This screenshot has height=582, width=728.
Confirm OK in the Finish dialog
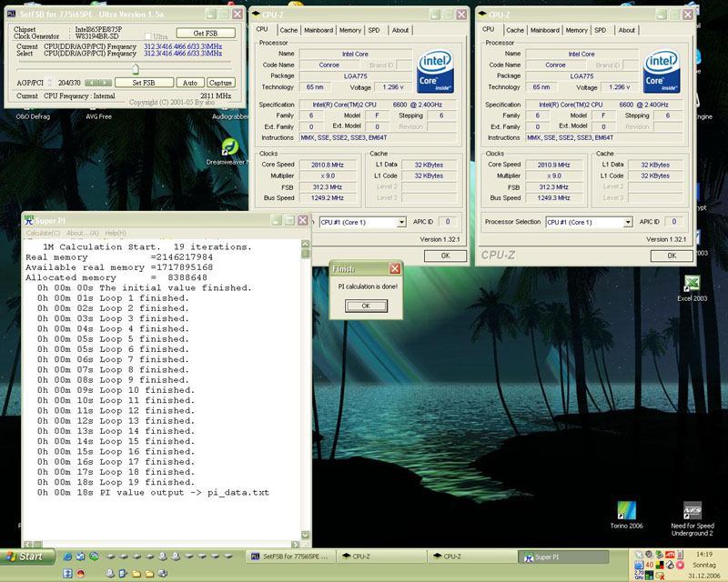coord(366,306)
